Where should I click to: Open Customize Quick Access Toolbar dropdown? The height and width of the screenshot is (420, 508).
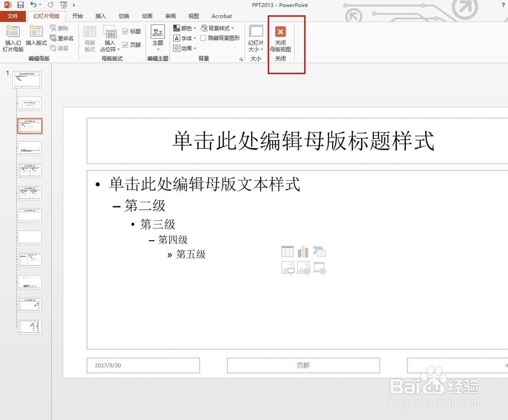[x=74, y=5]
